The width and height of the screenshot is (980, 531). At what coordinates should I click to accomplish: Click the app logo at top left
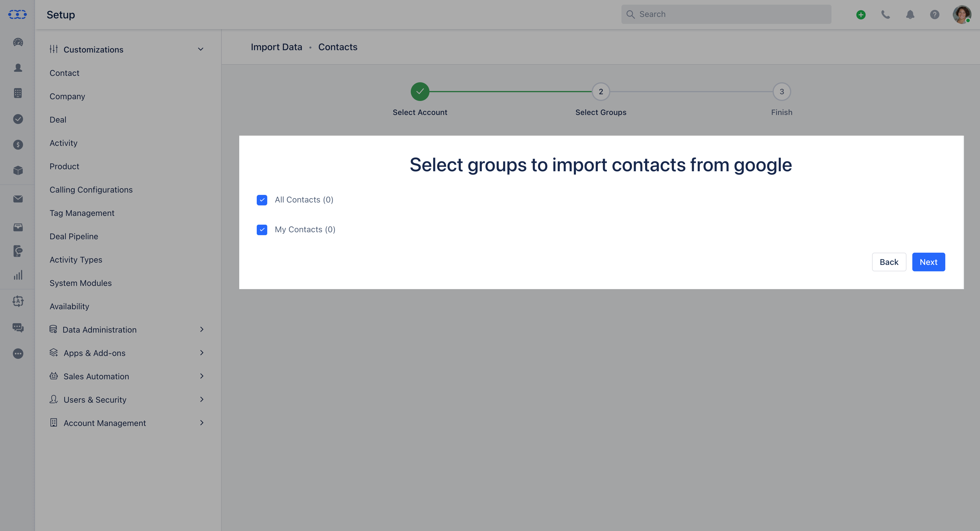pos(18,15)
